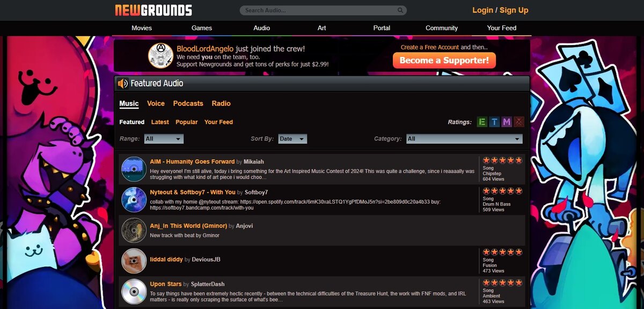Open the Nyteout & Softboy7 - With You title
The width and height of the screenshot is (644, 309).
(193, 192)
